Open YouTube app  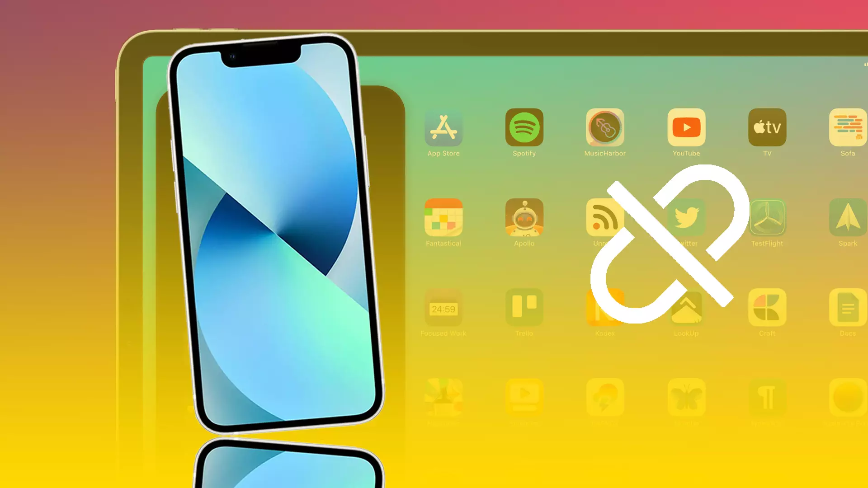tap(685, 127)
